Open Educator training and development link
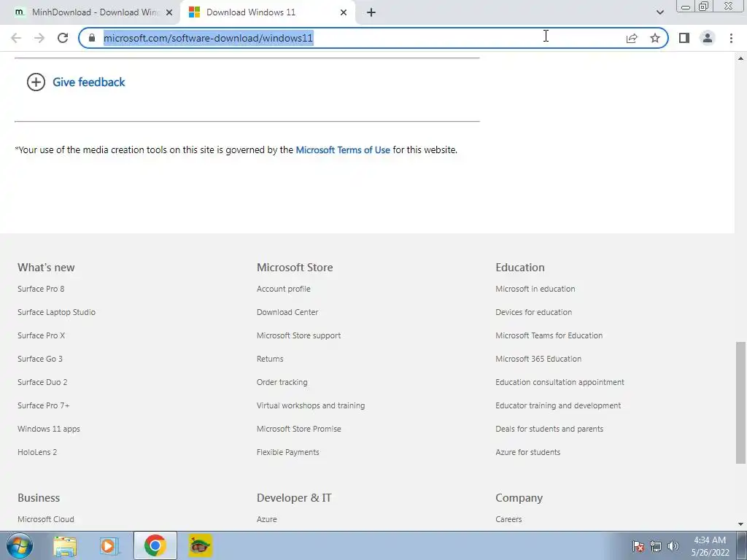 pyautogui.click(x=558, y=405)
